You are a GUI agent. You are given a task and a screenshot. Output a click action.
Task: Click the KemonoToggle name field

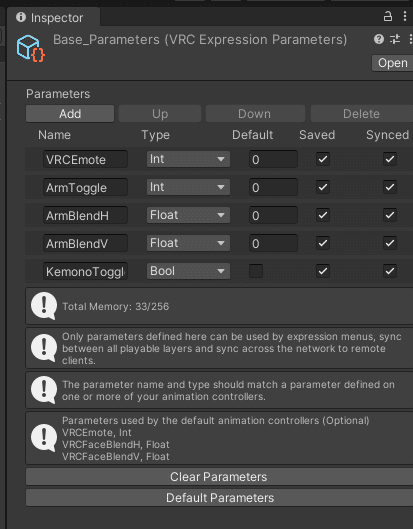point(85,271)
